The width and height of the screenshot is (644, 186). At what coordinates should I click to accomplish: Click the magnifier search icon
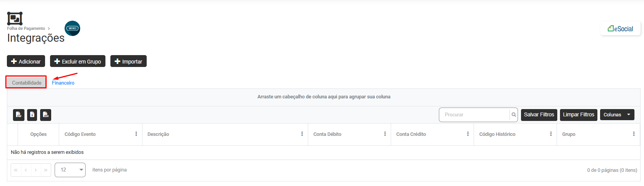click(x=514, y=115)
